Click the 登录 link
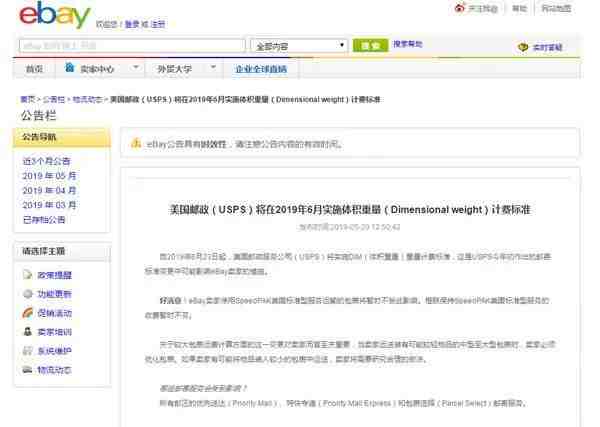600x427 pixels. click(132, 24)
